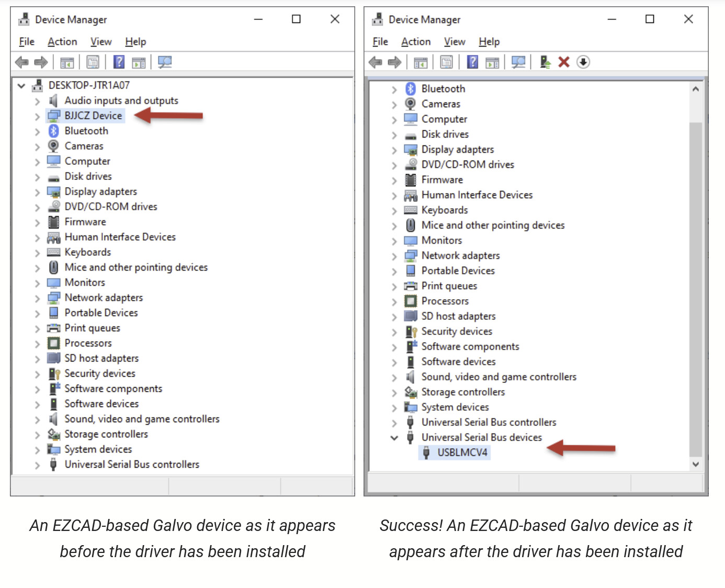725x588 pixels.
Task: Expand Network adapters in the right window
Action: 394,256
